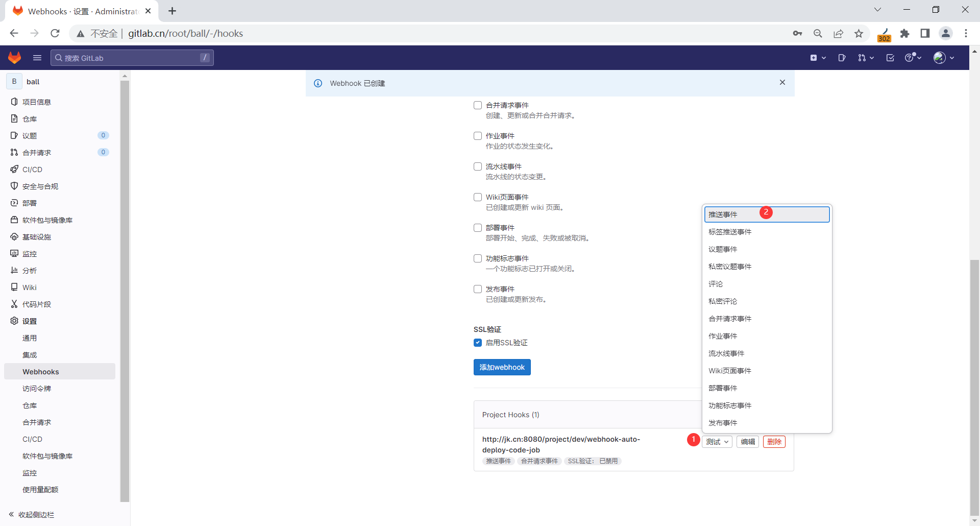
Task: Expand the user avatar dropdown
Action: [944, 58]
